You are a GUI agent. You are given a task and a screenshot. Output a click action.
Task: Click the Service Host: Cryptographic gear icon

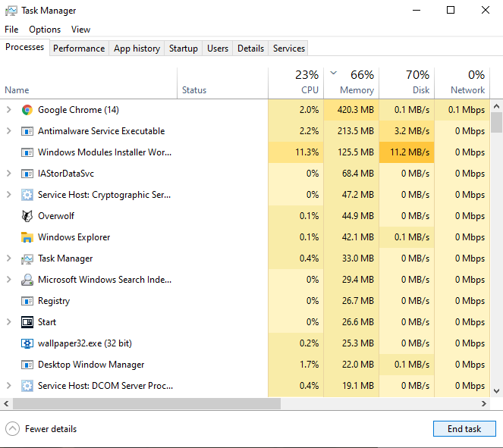(27, 195)
